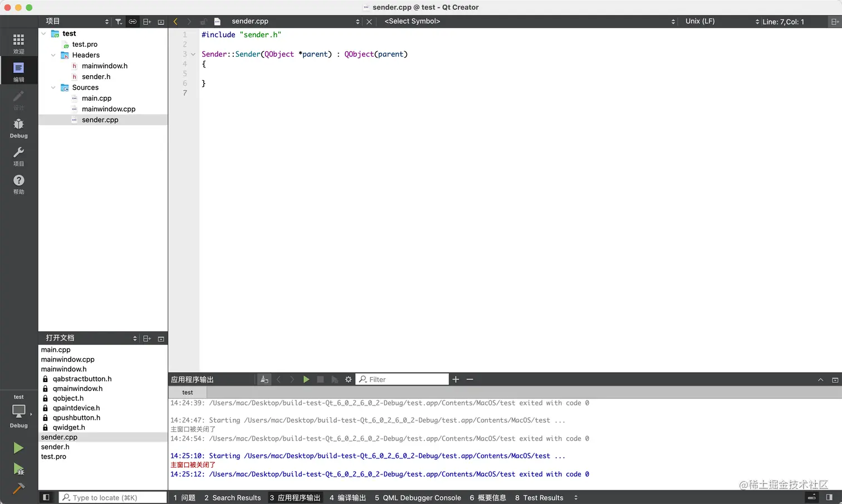The width and height of the screenshot is (842, 504).
Task: Toggle synchronize with editor link icon
Action: tap(133, 22)
